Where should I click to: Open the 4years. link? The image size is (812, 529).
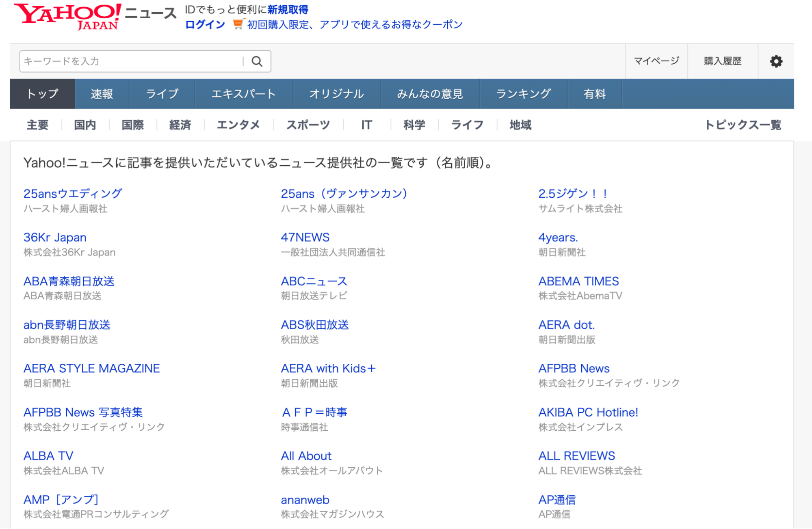[558, 238]
